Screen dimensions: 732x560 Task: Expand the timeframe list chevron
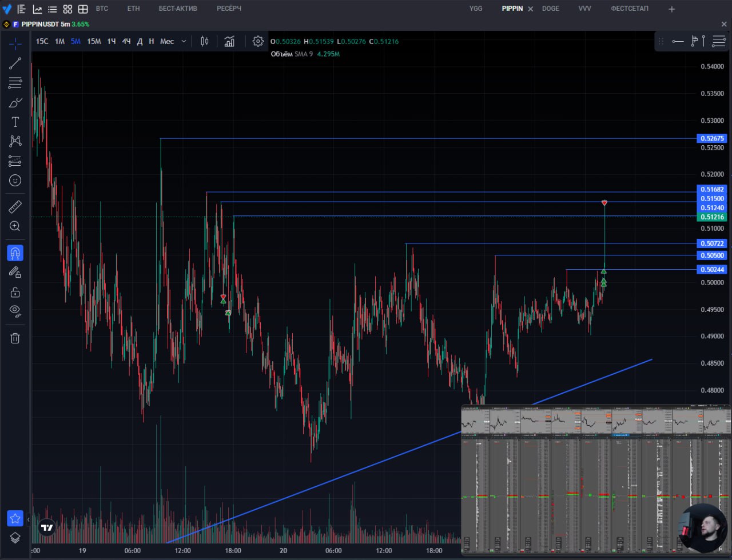click(184, 41)
